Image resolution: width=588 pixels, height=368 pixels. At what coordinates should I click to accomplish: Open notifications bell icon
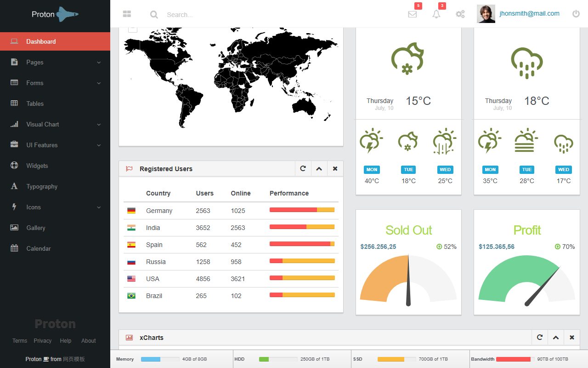(436, 14)
